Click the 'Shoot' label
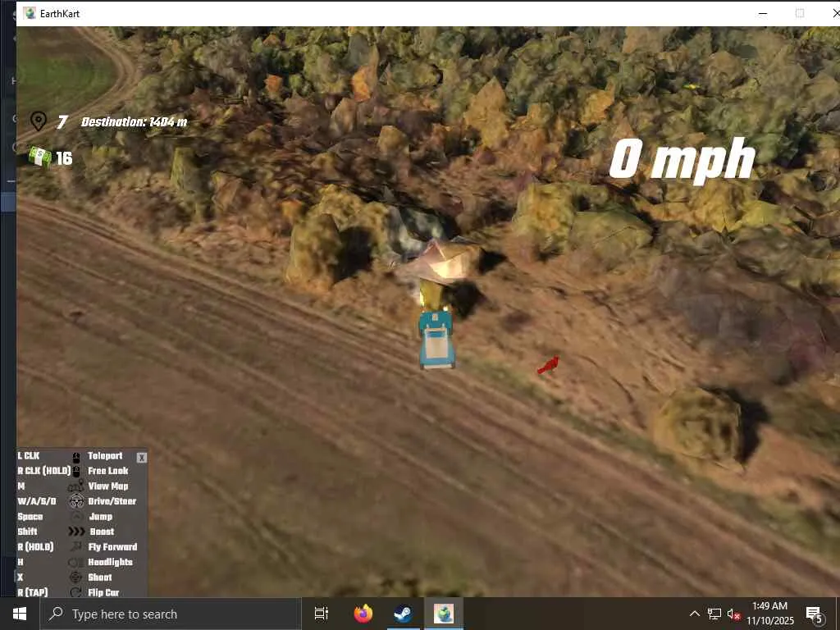 tap(99, 577)
